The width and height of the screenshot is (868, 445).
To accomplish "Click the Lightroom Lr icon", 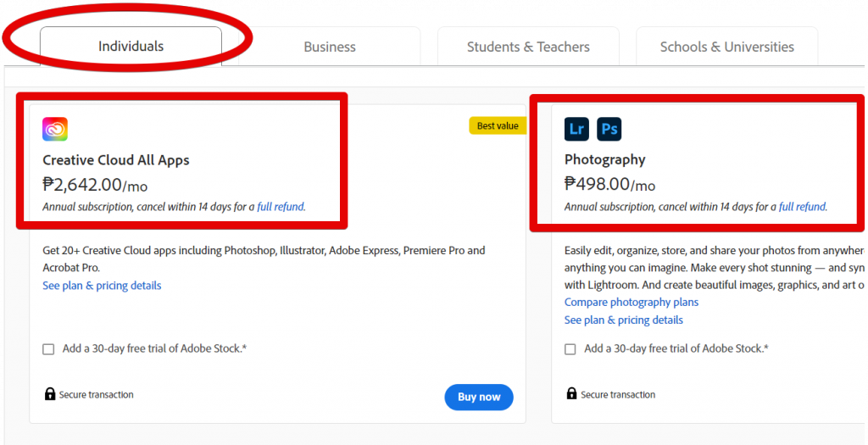I will click(x=576, y=129).
